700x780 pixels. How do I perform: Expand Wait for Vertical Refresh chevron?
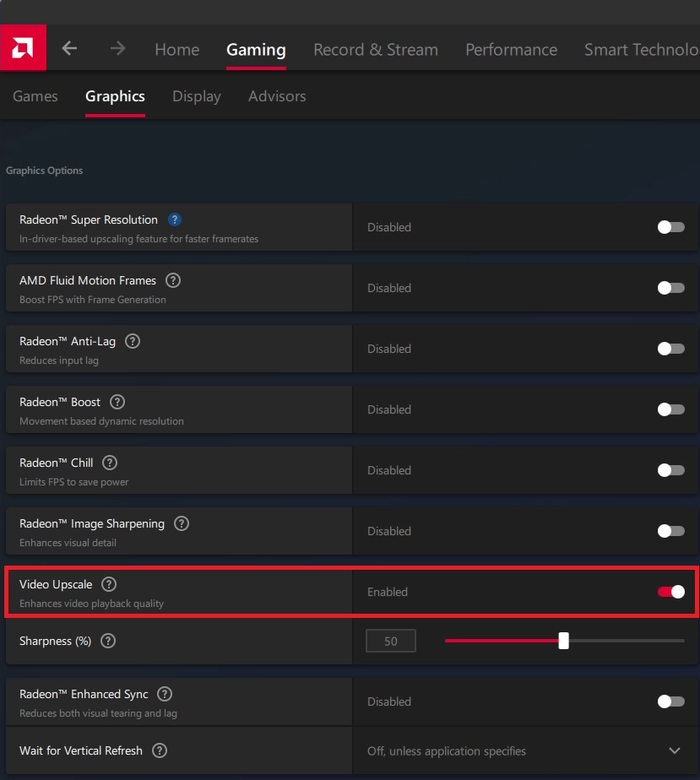click(x=674, y=750)
